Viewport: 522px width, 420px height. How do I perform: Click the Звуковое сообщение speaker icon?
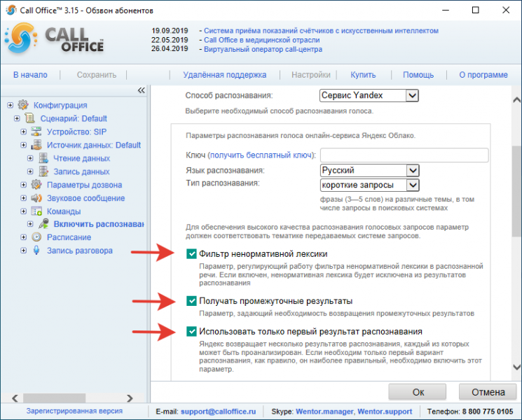pyautogui.click(x=36, y=198)
